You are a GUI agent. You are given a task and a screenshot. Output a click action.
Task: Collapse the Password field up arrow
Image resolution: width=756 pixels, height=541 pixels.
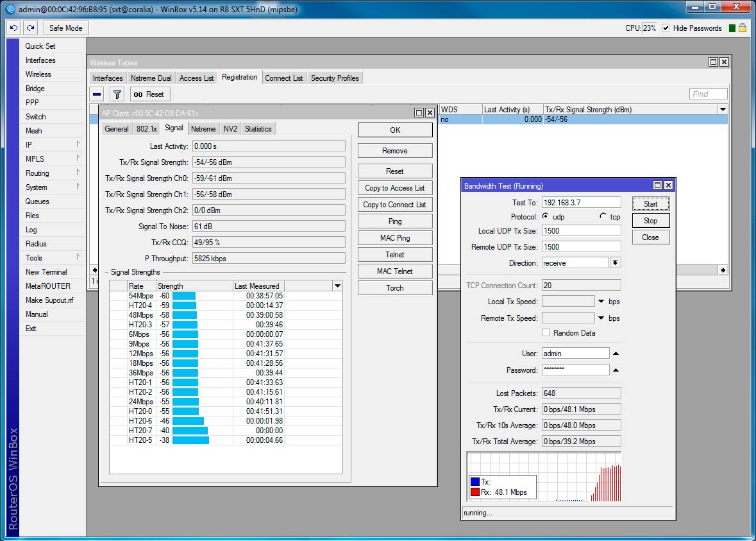point(616,370)
